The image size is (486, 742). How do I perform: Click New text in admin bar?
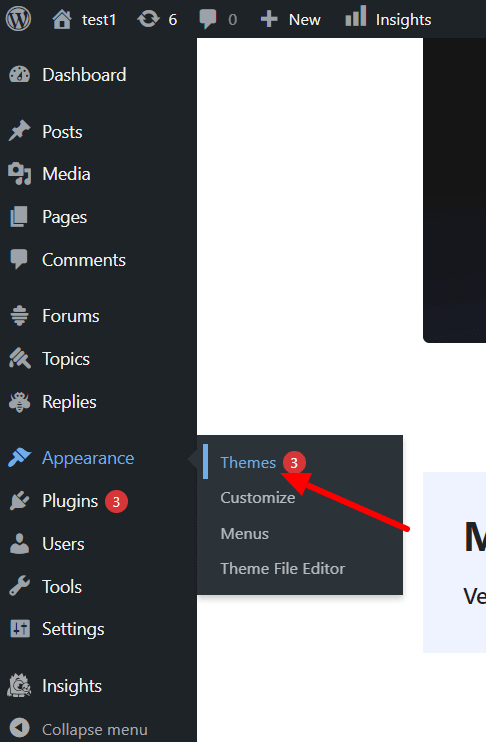pyautogui.click(x=305, y=19)
